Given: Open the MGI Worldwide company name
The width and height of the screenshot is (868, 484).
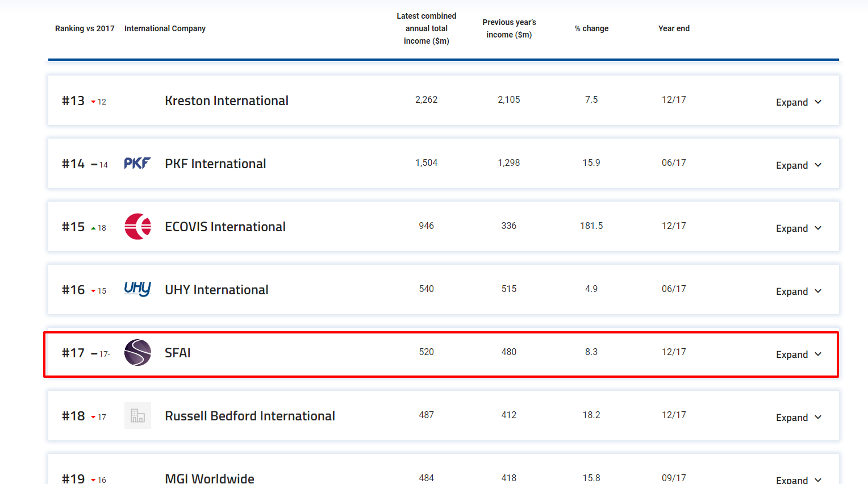Looking at the screenshot, I should [x=210, y=478].
